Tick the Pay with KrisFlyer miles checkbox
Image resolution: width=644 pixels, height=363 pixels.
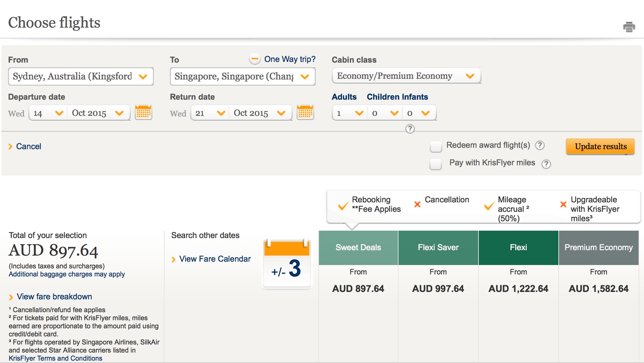coord(436,164)
